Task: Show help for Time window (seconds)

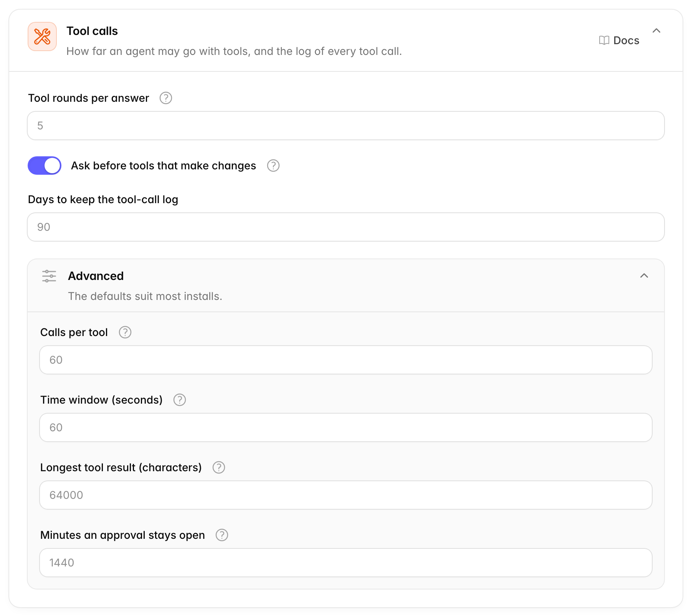Action: coord(180,400)
